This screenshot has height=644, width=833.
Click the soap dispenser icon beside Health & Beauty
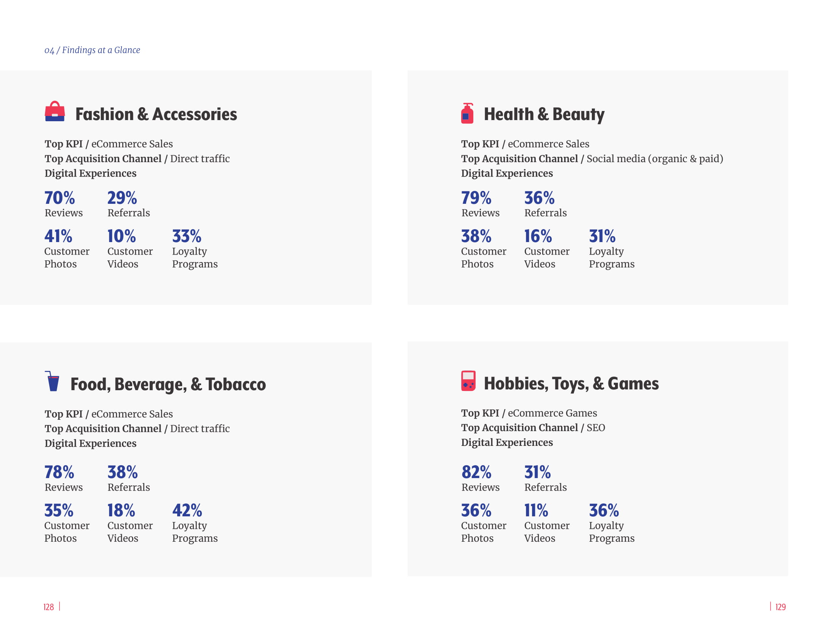coord(467,113)
